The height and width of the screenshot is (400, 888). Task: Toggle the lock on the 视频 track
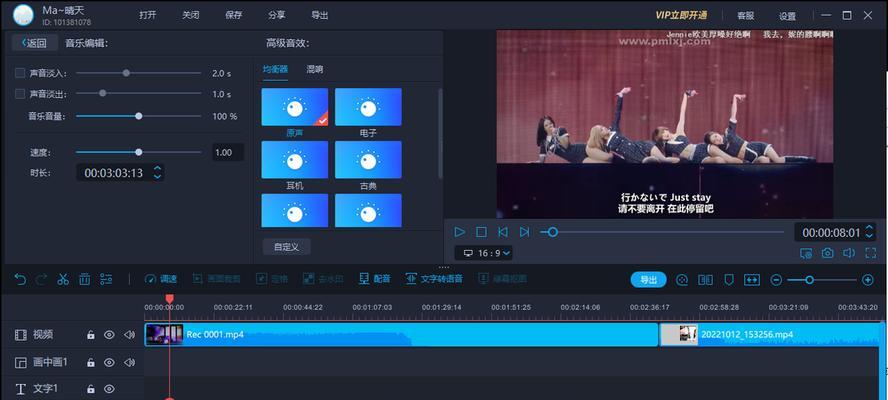pos(91,335)
